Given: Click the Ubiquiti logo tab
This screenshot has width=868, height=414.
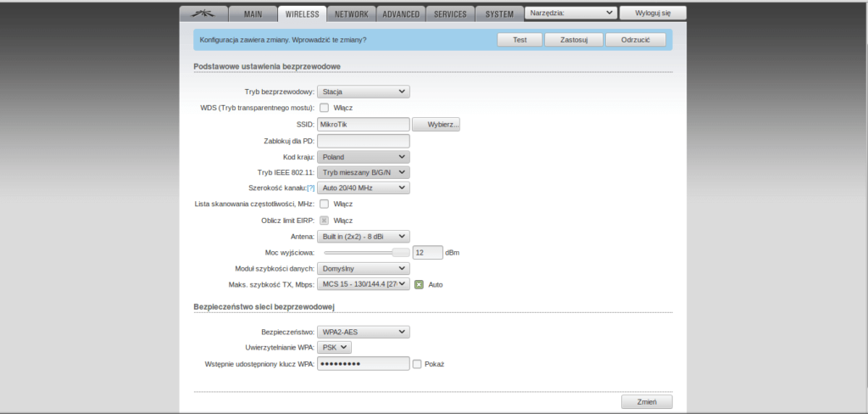Looking at the screenshot, I should pos(203,14).
